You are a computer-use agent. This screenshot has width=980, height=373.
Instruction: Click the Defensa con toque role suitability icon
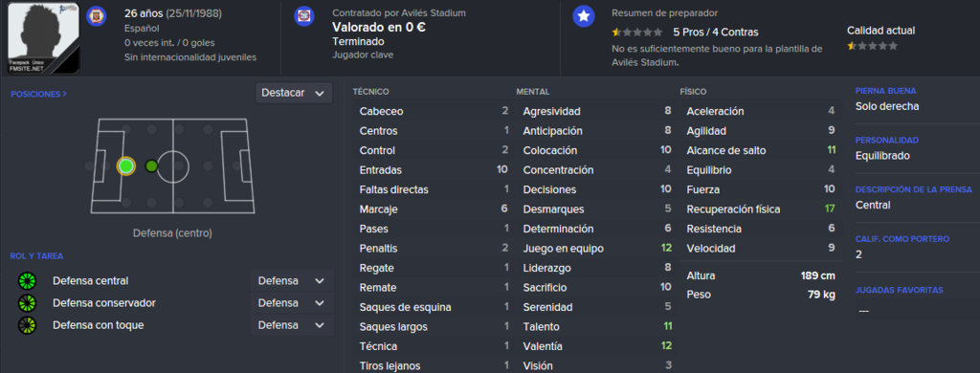tap(28, 325)
